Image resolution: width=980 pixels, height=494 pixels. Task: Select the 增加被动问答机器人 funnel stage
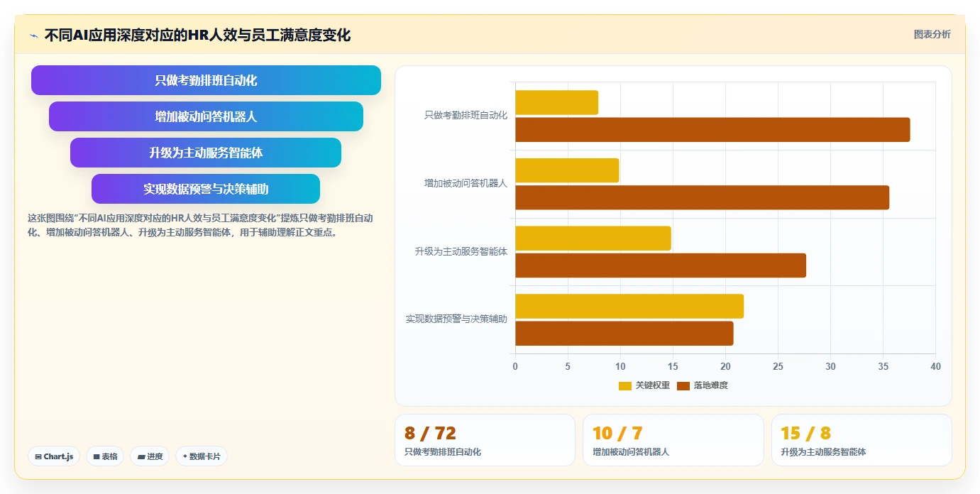coord(206,116)
